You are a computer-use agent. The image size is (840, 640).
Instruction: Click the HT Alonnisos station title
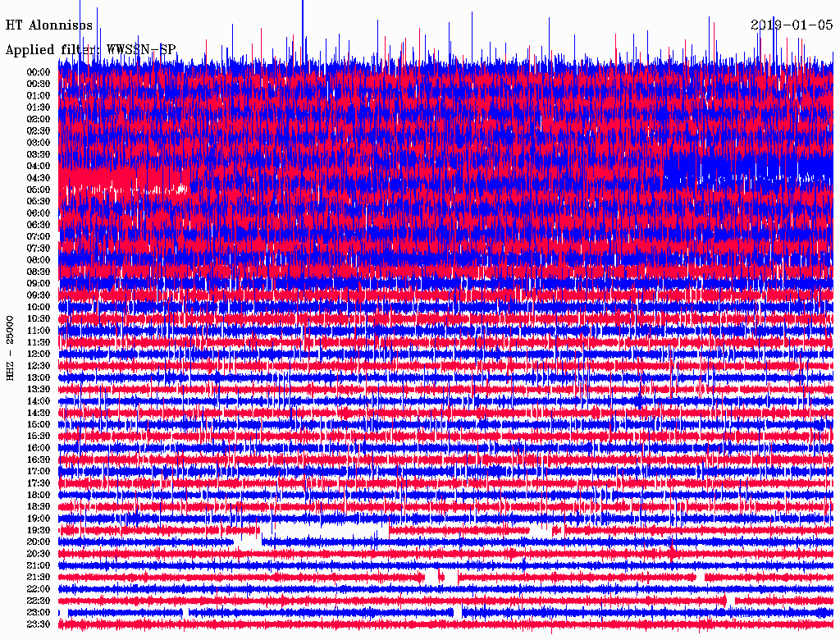pos(49,25)
